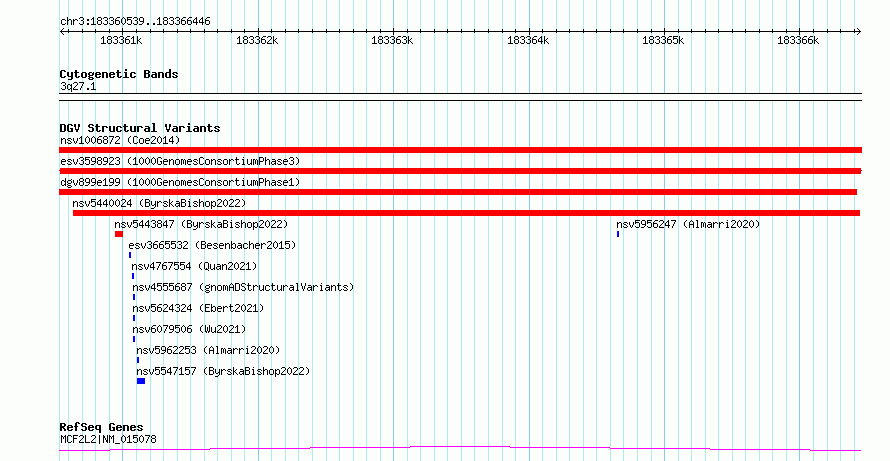890x461 pixels.
Task: Click the DGV Structural Variants track heading
Action: point(140,128)
